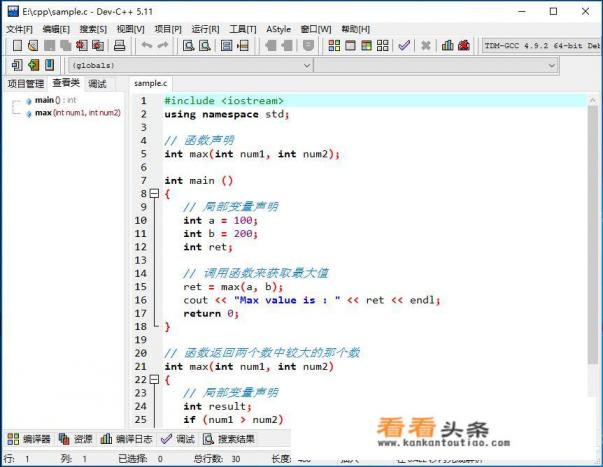
Task: Open the TDM-GCC 4.9.2 compiler selector
Action: click(542, 46)
